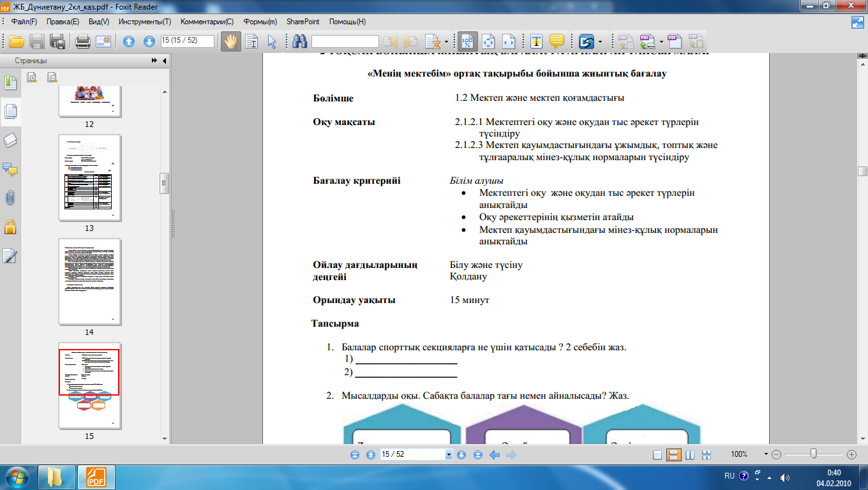
Task: Open the Помощь(H) menu
Action: [346, 22]
